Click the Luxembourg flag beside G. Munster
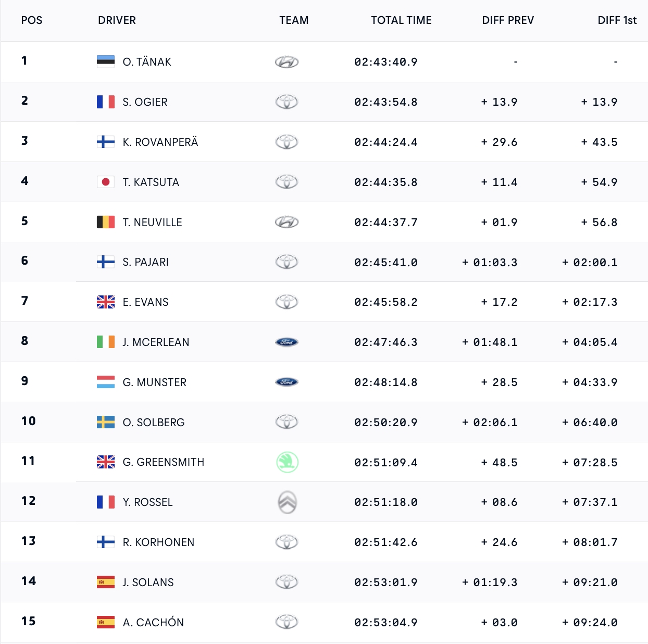The height and width of the screenshot is (644, 648). (106, 382)
